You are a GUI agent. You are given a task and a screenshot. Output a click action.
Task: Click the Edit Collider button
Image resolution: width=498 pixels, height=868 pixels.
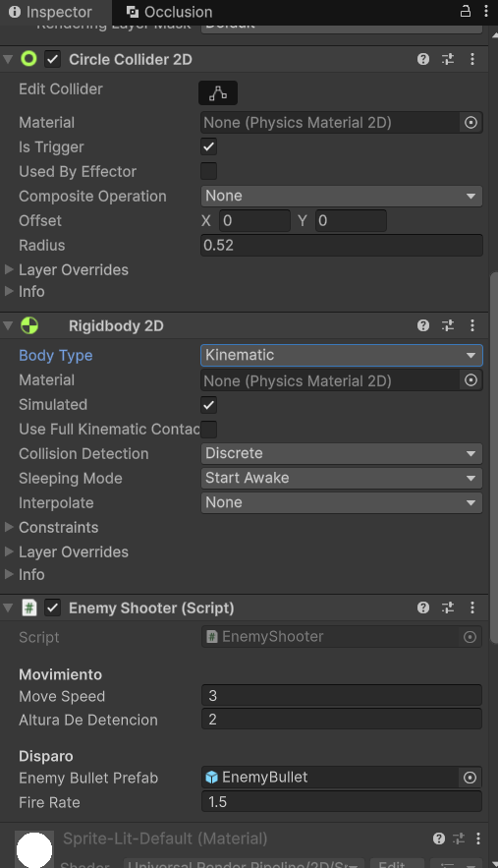pos(218,93)
